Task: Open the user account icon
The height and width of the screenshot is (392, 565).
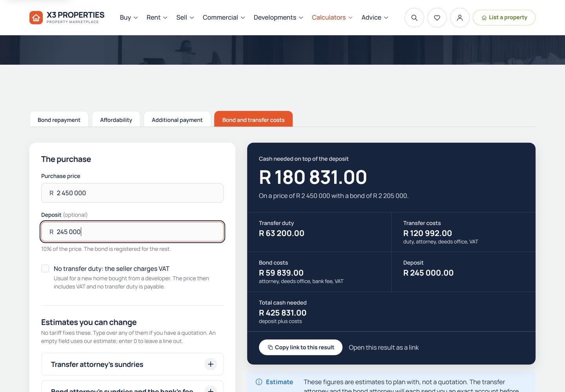Action: pyautogui.click(x=460, y=18)
